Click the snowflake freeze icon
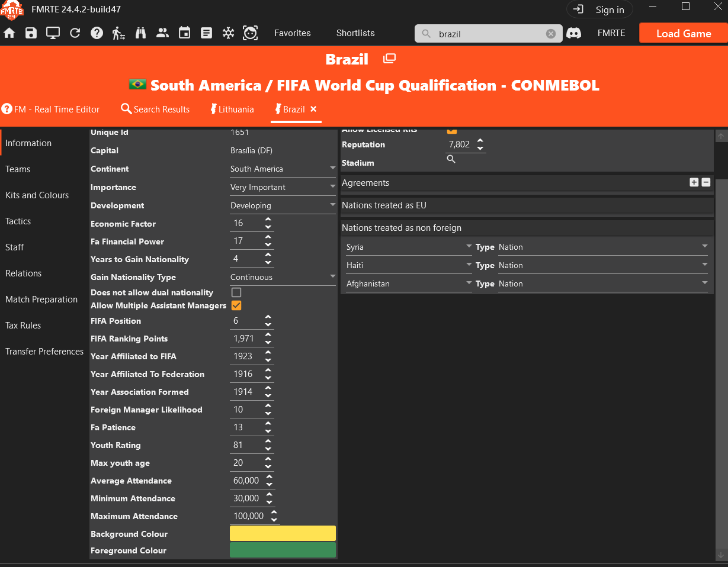Viewport: 728px width, 567px height. click(x=228, y=33)
